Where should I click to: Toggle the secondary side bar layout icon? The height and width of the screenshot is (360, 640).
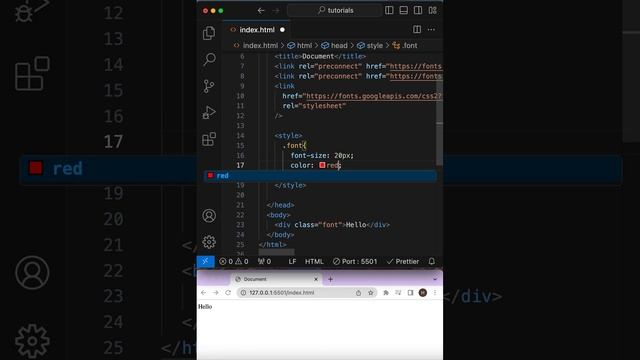[418, 11]
